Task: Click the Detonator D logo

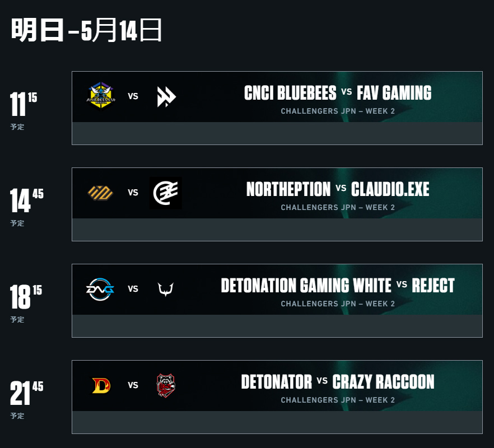Action: click(101, 386)
